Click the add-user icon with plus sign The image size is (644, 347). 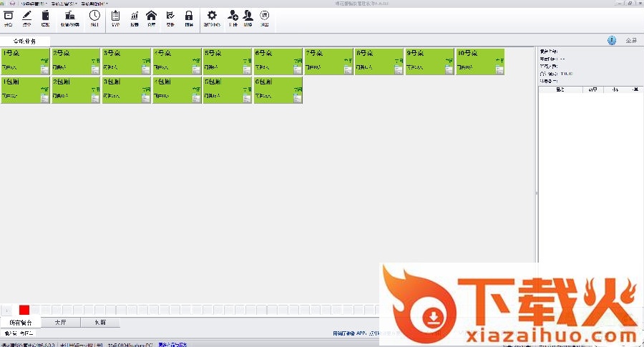coord(233,16)
